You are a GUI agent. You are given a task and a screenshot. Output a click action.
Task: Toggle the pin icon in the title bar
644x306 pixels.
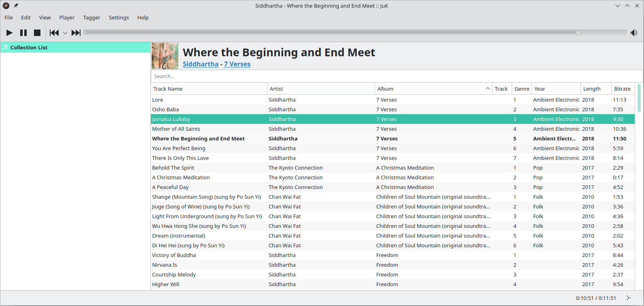click(x=16, y=6)
